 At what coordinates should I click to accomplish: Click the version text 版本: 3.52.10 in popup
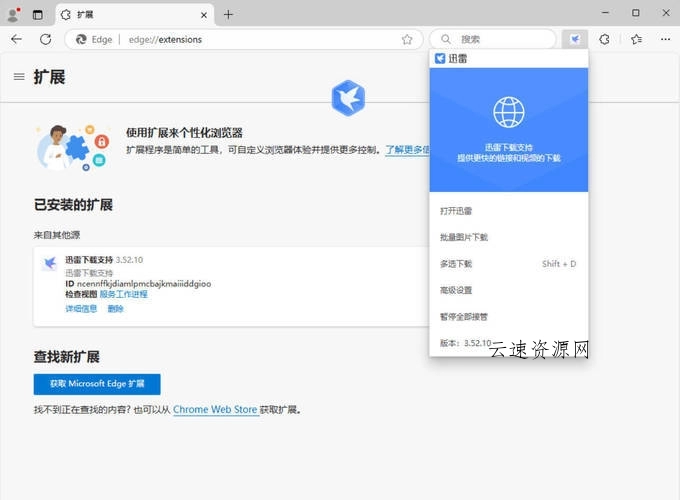point(465,343)
